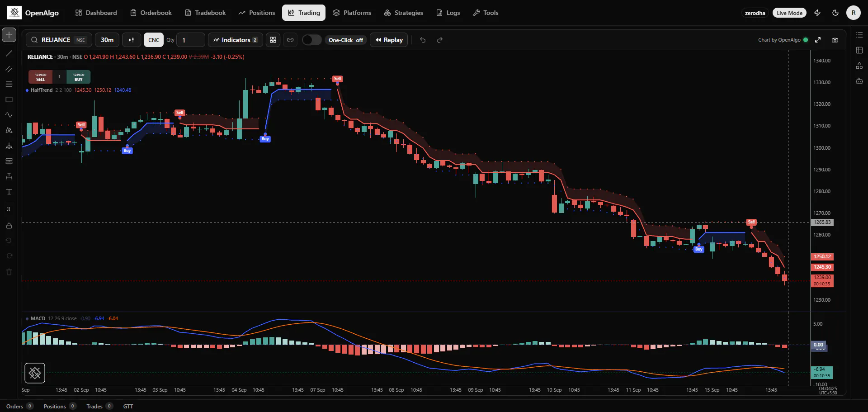Open the GTT bottom tab
The width and height of the screenshot is (868, 412).
click(128, 406)
